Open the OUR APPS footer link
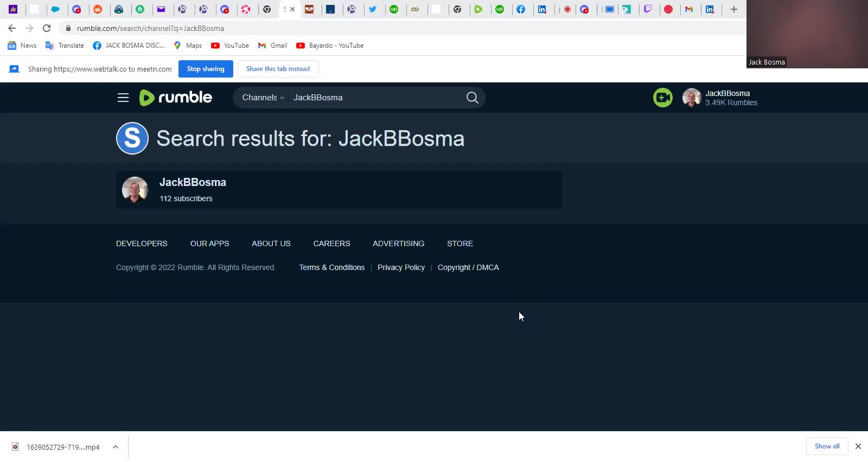Screen dimensions: 868x462 coord(209,243)
